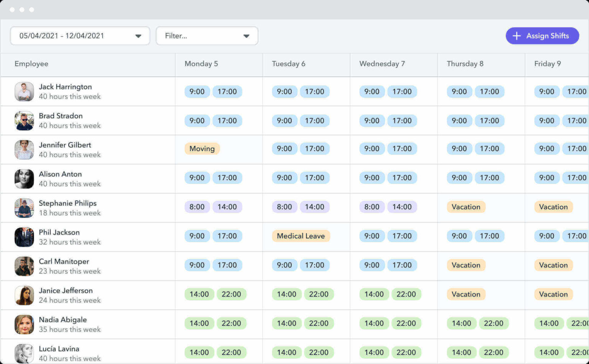
Task: Select the Employee column header
Action: click(31, 64)
